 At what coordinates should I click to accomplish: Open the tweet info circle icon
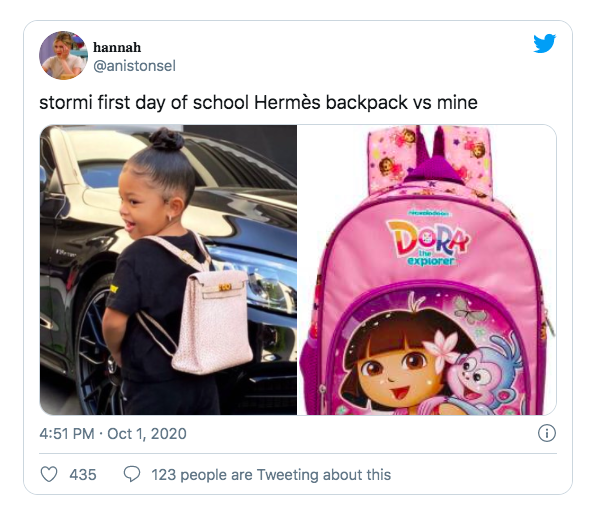click(x=547, y=433)
